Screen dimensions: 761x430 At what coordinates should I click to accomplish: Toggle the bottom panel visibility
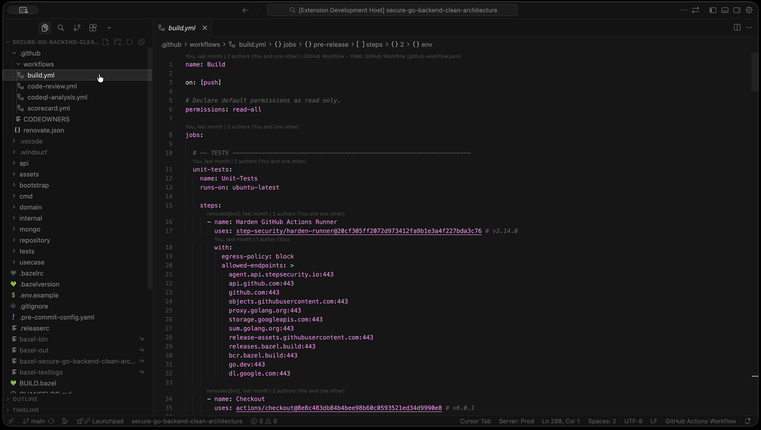[725, 10]
